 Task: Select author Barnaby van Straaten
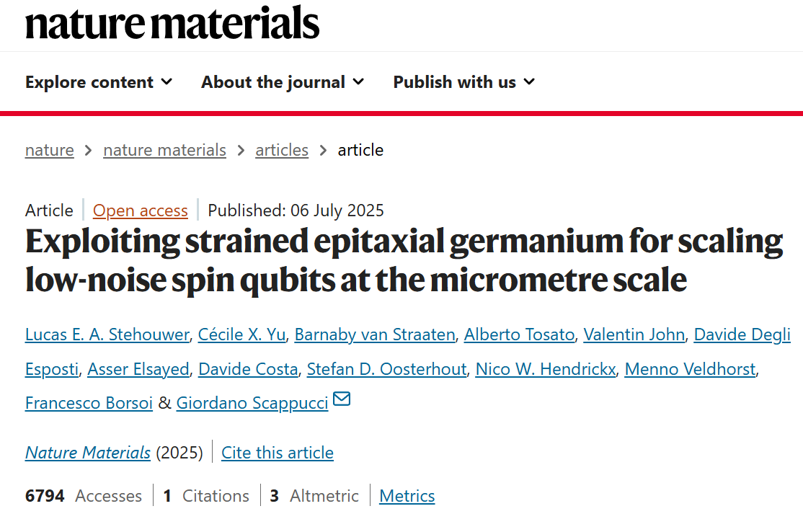(x=375, y=334)
